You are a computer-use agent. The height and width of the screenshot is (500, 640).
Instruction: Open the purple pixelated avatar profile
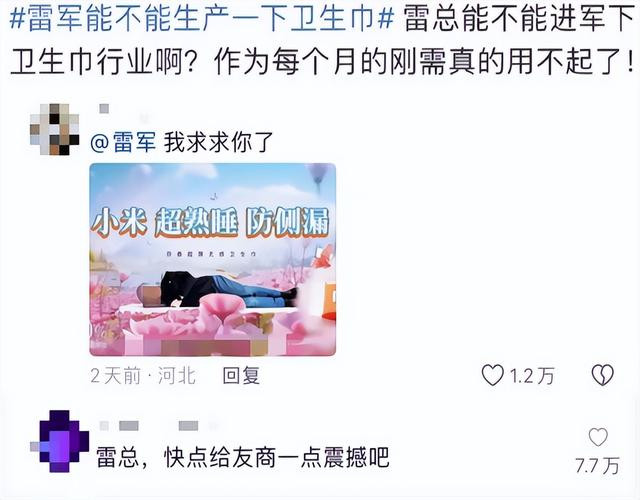[x=60, y=441]
